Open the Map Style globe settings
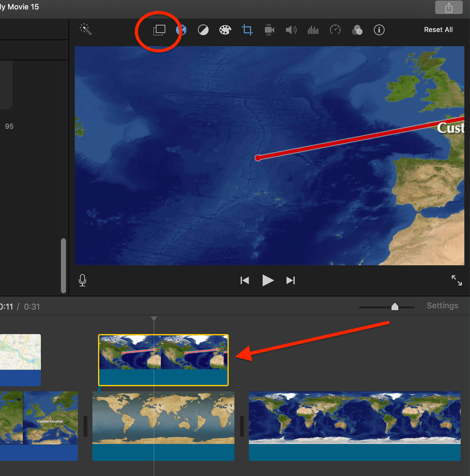 (181, 30)
